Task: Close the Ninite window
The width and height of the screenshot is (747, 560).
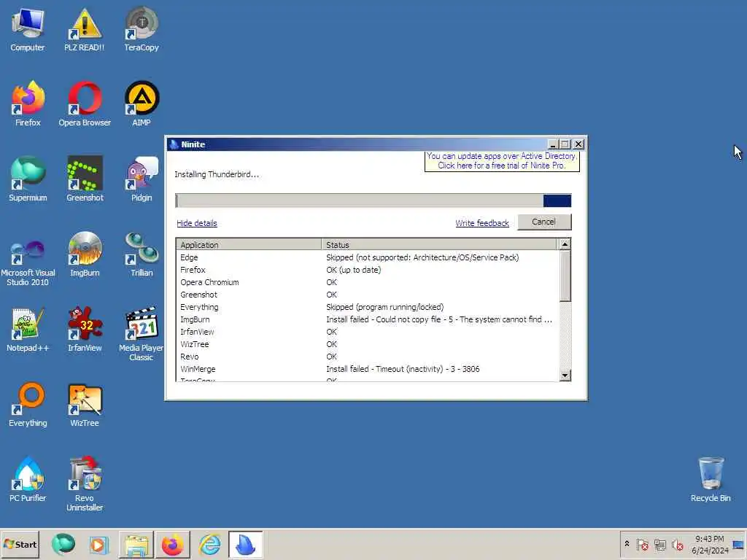Action: (x=578, y=144)
